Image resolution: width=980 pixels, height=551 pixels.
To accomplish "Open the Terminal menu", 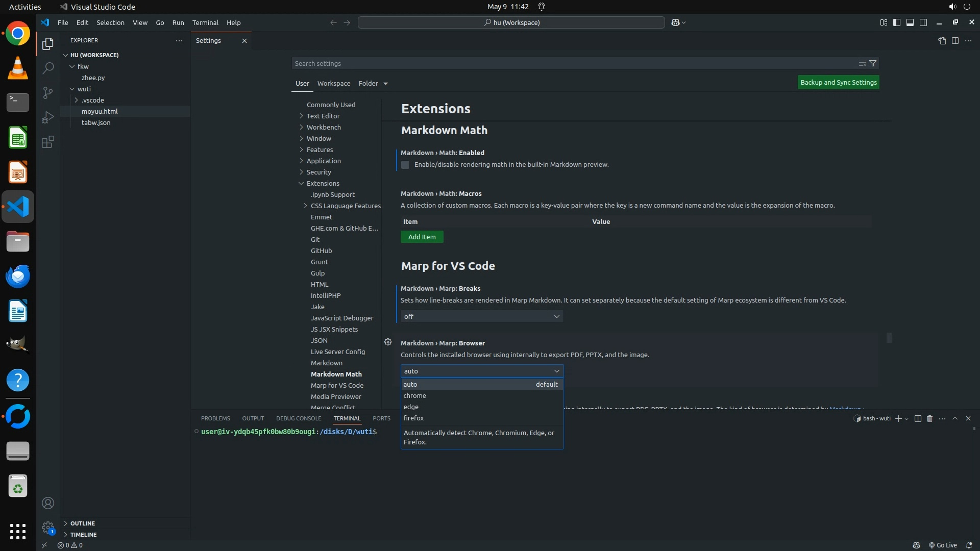I will [205, 22].
